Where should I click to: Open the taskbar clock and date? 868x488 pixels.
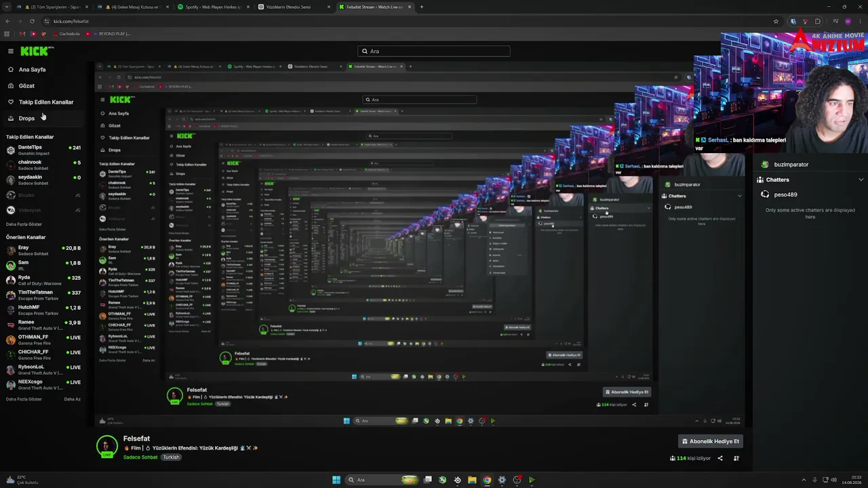[x=851, y=480]
